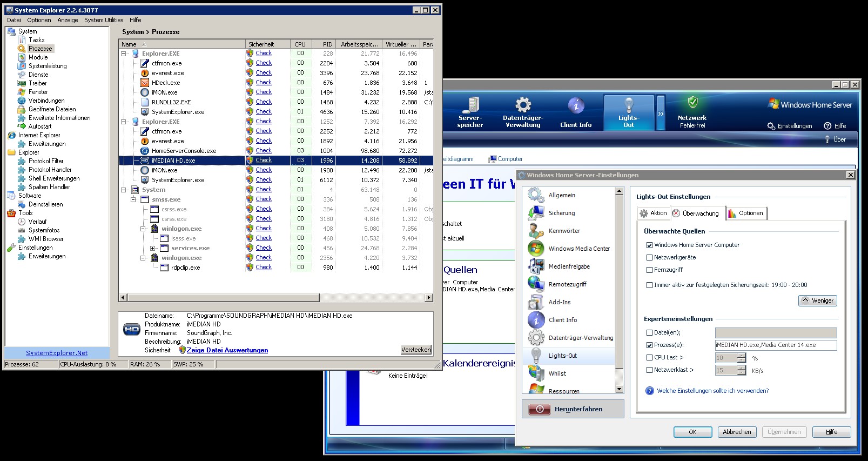Open Client Info icon in Home Server toolbar
This screenshot has width=868, height=461.
click(x=576, y=105)
